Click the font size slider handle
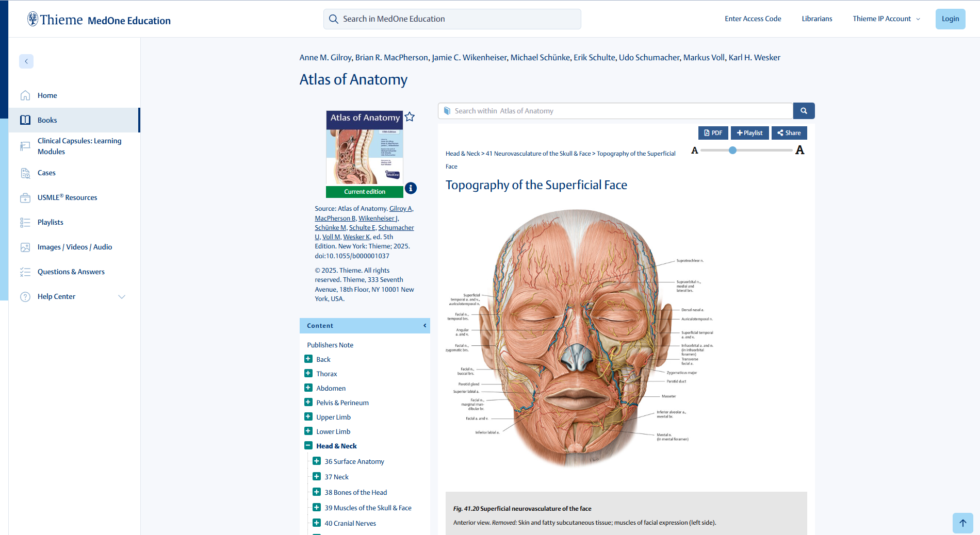 coord(732,151)
